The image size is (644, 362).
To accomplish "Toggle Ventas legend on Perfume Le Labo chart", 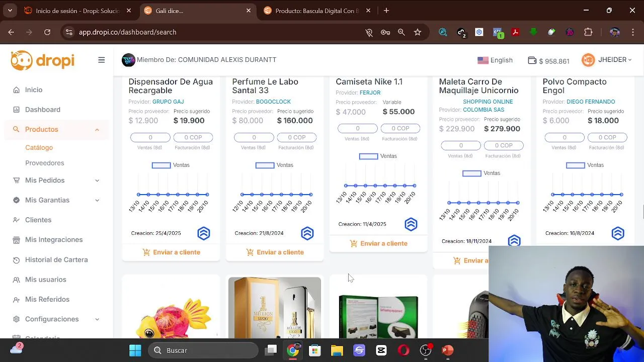I will coord(274,165).
